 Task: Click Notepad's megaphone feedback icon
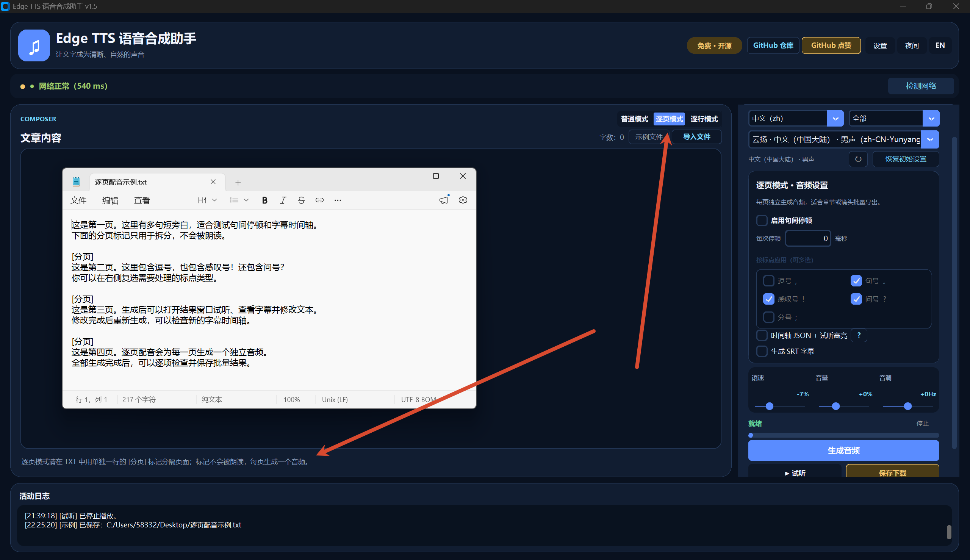click(x=443, y=200)
